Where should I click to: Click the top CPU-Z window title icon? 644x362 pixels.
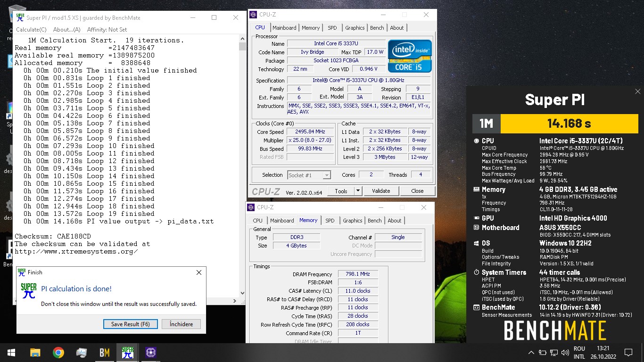click(x=253, y=15)
